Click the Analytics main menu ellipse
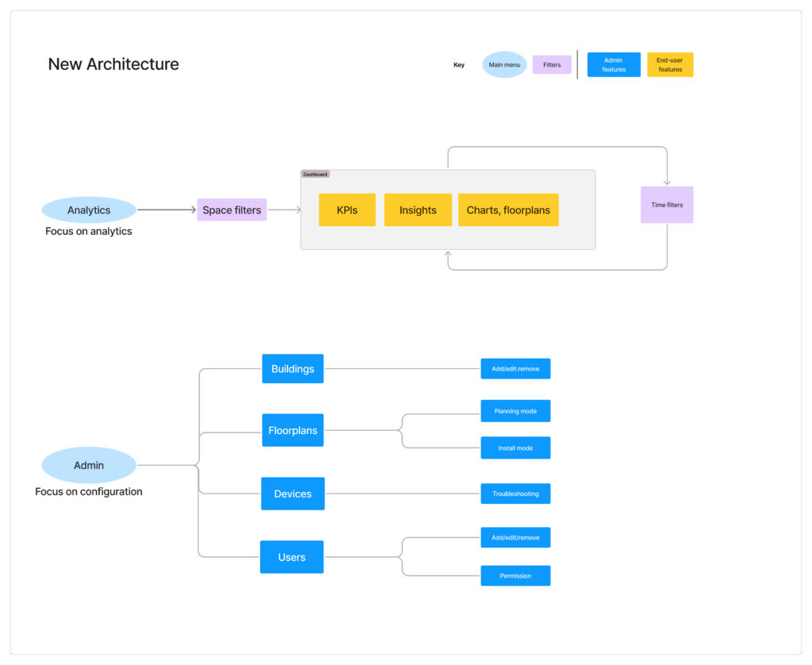The image size is (812, 665). (x=89, y=210)
